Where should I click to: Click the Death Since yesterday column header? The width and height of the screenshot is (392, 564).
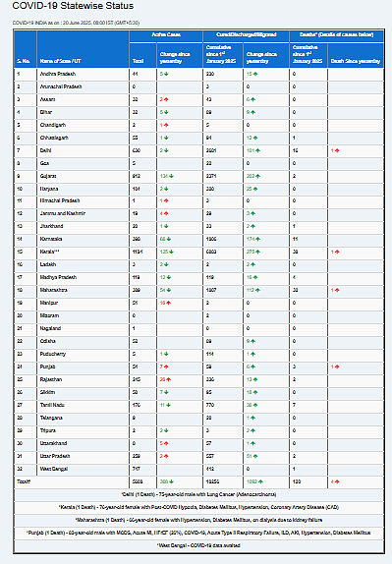click(x=356, y=61)
